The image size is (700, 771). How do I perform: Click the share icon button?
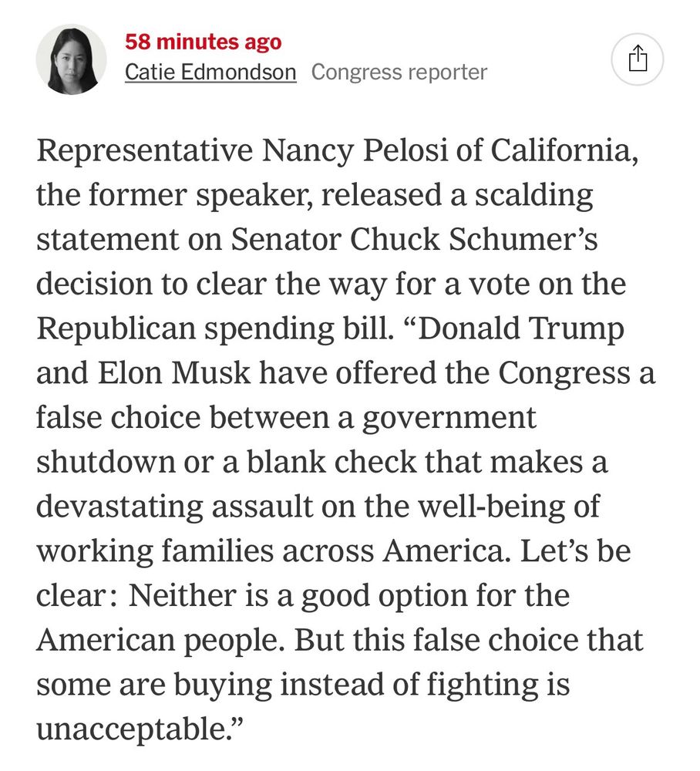(x=637, y=59)
